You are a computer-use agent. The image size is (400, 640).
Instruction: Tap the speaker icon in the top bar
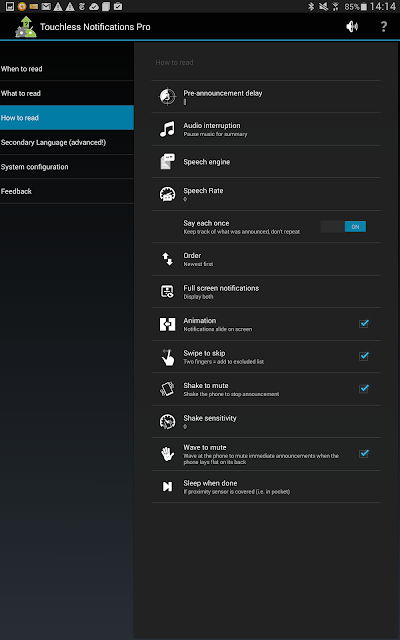coord(352,27)
